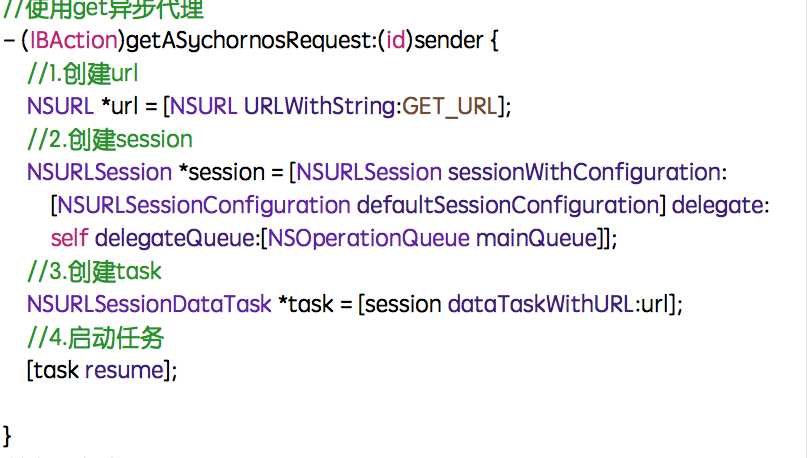Click the "//3.创建task" comment
Viewport: 808px width, 458px height.
[x=94, y=271]
